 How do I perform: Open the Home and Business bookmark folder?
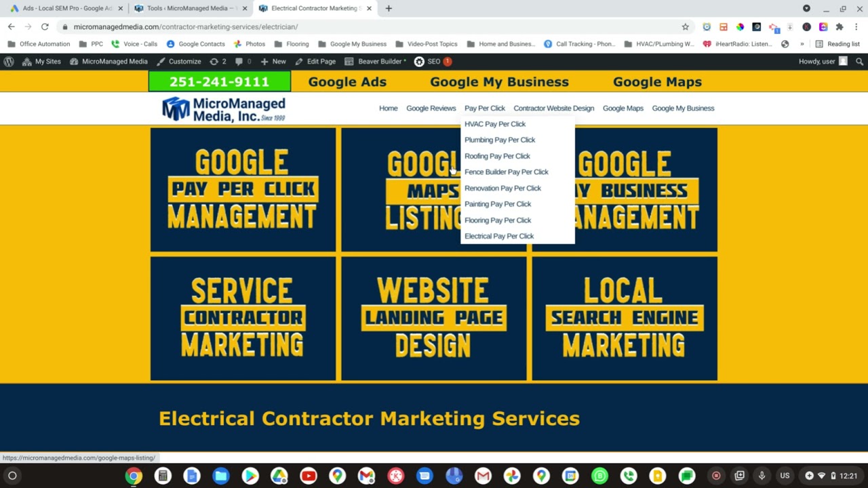click(500, 44)
